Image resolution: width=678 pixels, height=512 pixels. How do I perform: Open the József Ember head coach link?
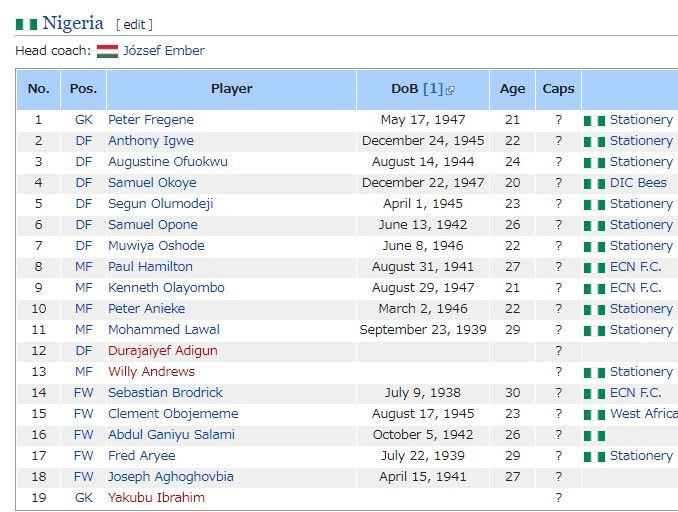tap(164, 51)
